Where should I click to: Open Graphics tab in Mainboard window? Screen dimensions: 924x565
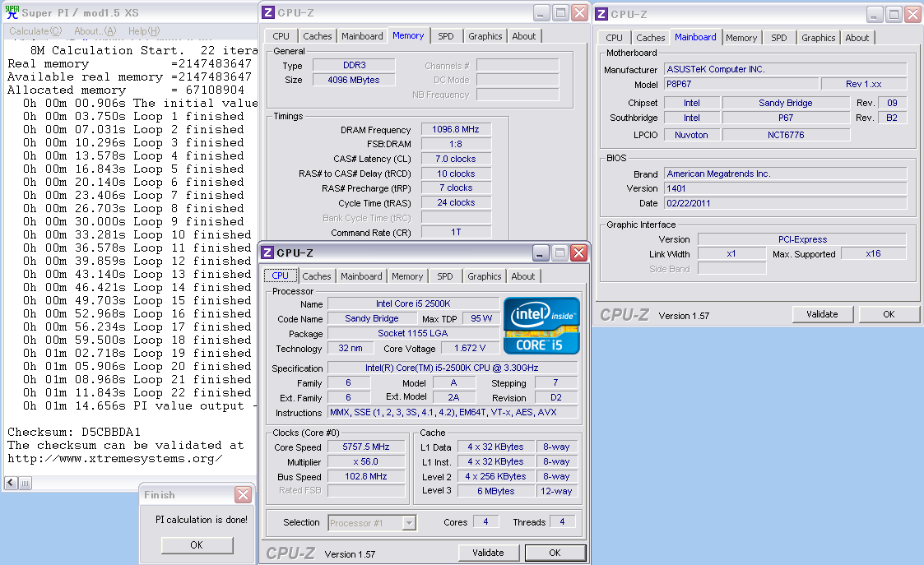coord(818,38)
